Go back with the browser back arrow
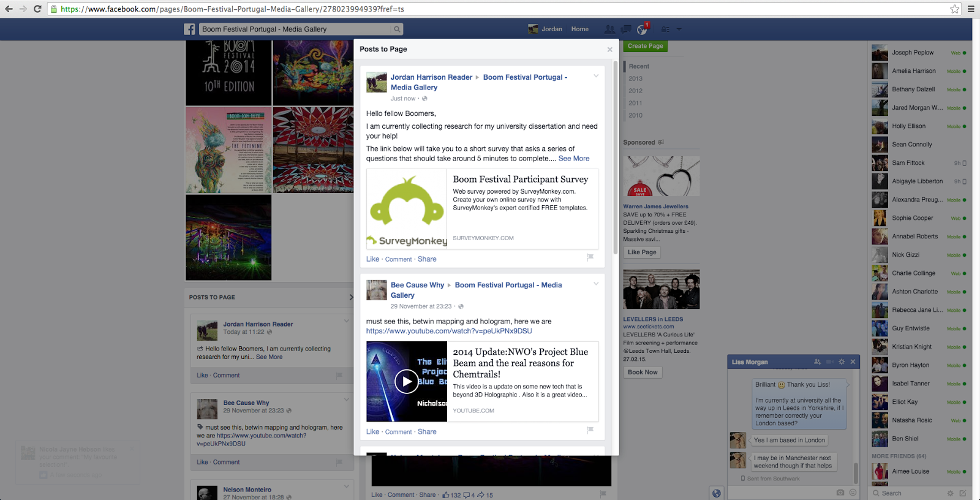 click(9, 9)
